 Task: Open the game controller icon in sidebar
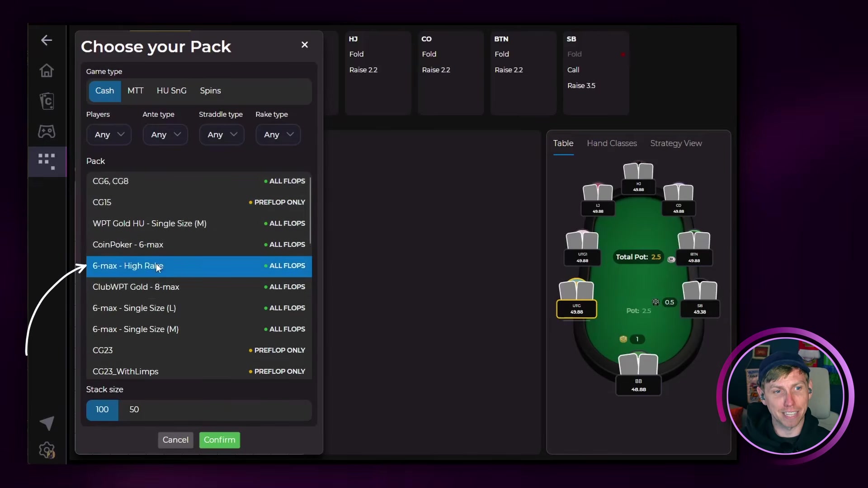pyautogui.click(x=47, y=131)
